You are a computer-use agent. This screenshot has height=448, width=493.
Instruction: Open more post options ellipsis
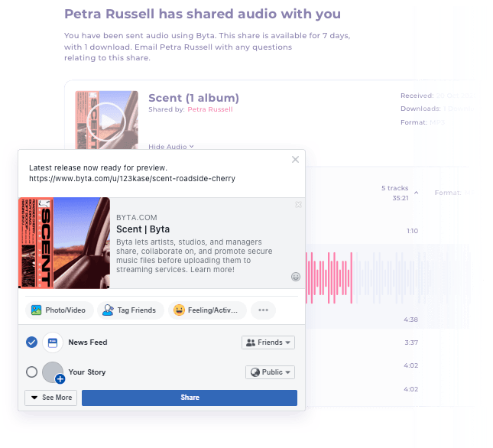tap(263, 310)
